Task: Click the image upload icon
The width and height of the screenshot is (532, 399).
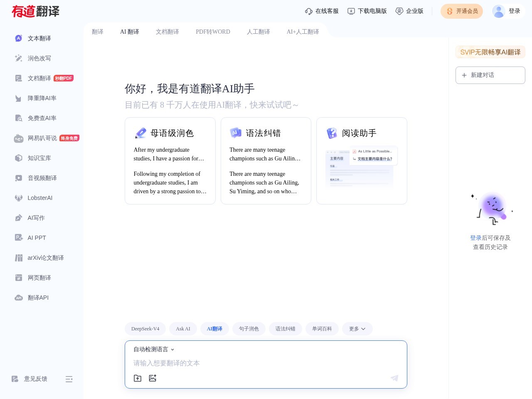Action: pyautogui.click(x=153, y=378)
